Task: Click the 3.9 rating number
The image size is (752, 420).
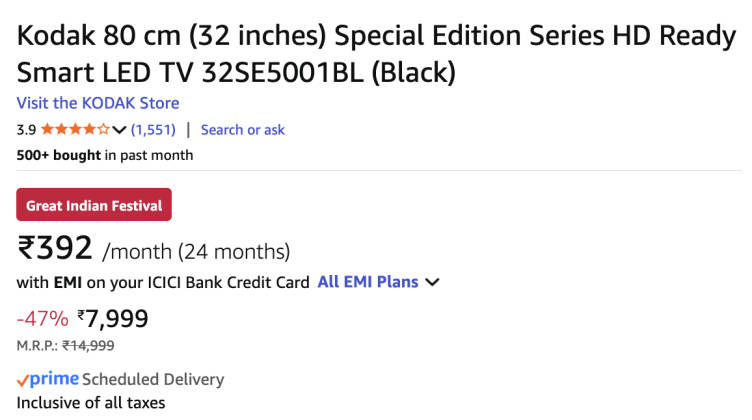Action: [26, 130]
